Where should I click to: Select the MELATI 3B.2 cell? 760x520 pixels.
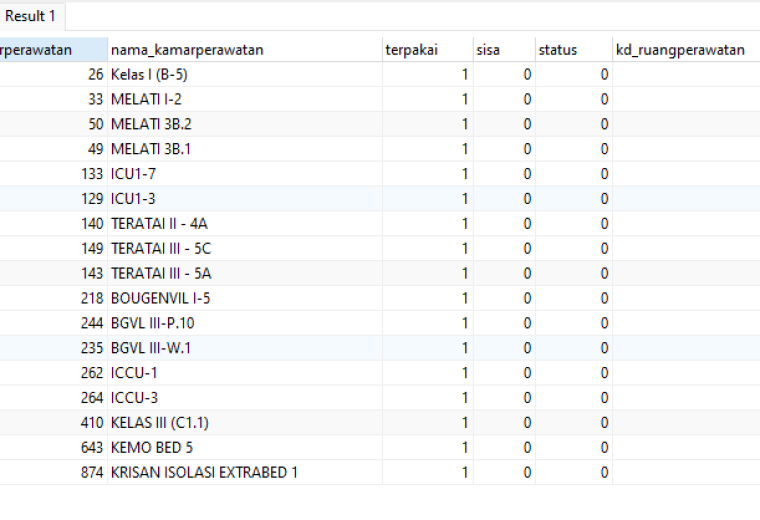245,124
